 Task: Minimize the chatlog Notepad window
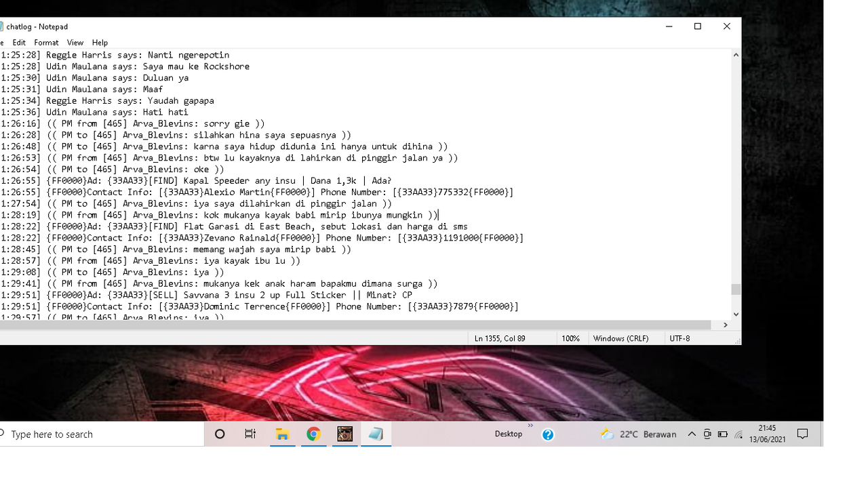[669, 26]
